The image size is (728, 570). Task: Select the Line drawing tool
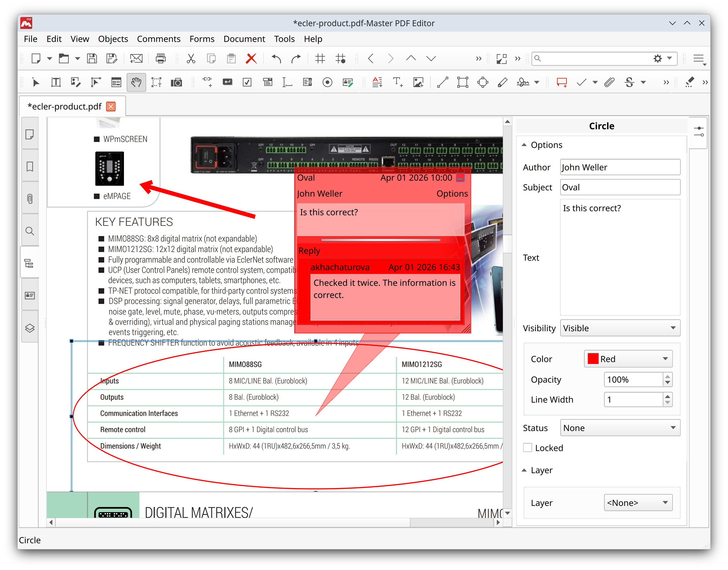click(442, 82)
